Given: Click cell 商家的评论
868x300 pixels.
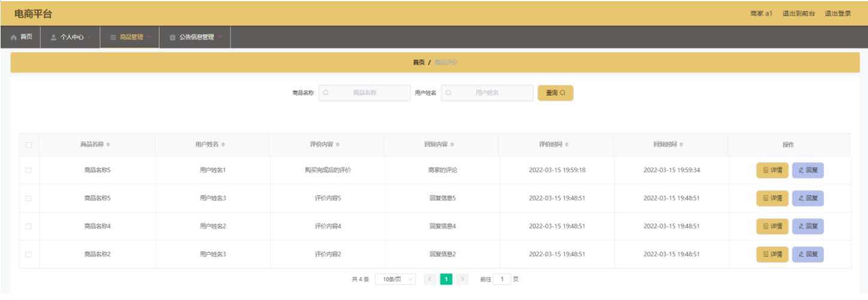Looking at the screenshot, I should (x=443, y=170).
